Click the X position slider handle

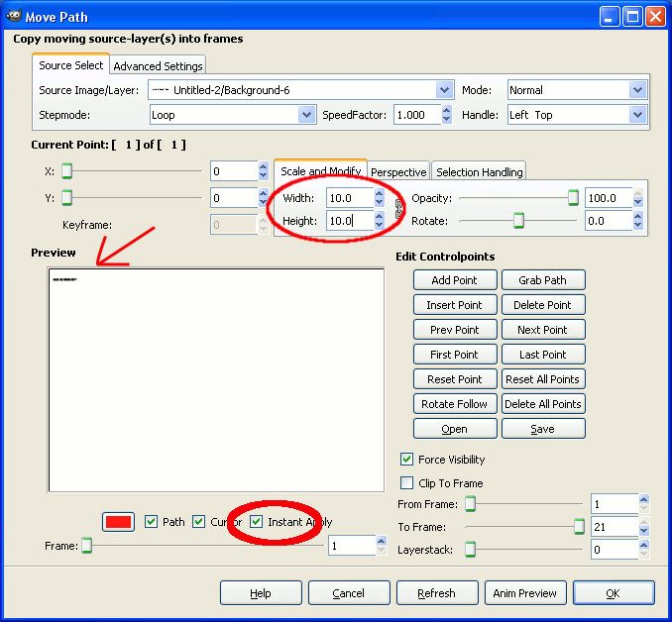click(x=66, y=171)
